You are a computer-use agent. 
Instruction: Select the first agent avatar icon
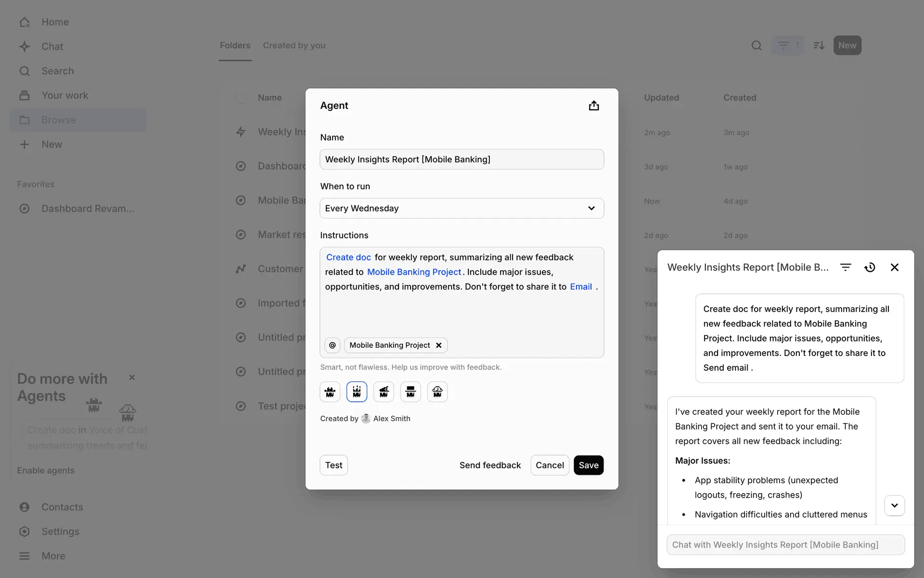click(x=330, y=392)
